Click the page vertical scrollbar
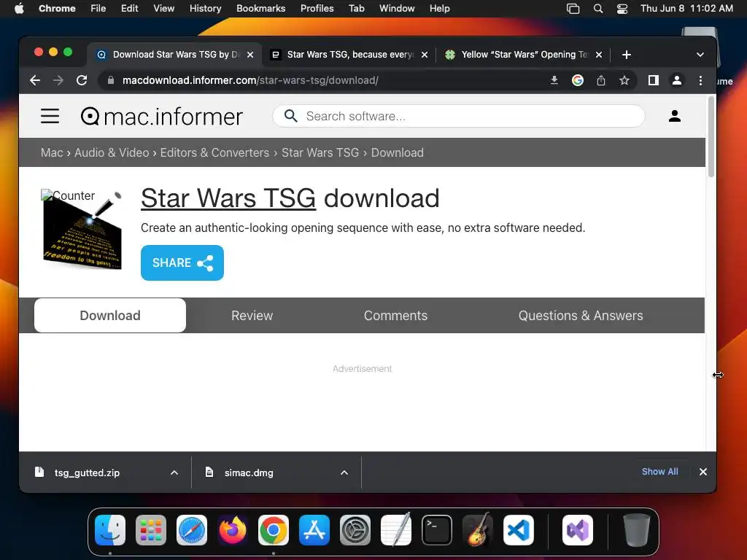The height and width of the screenshot is (560, 747). click(x=711, y=136)
